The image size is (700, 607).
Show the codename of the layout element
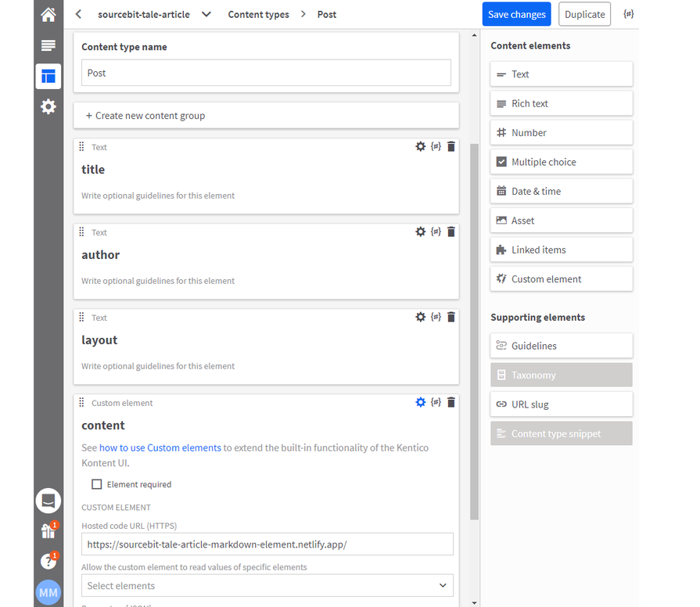tap(436, 317)
